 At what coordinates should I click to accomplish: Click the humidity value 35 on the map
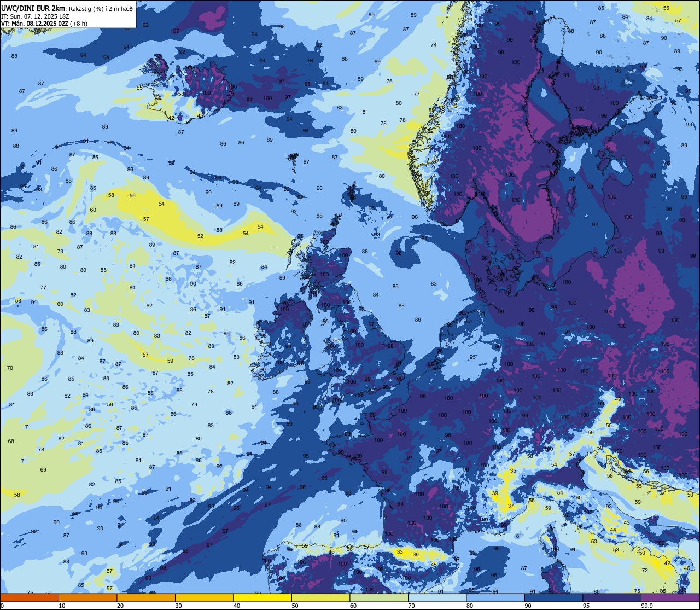(x=513, y=471)
